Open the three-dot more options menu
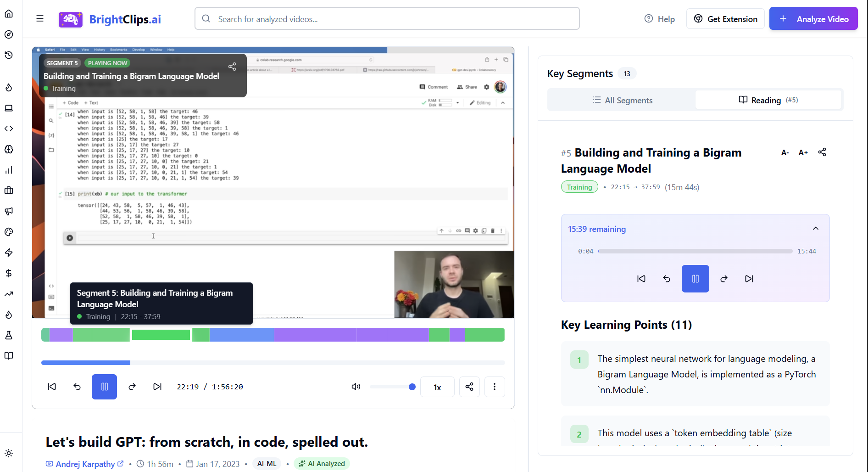This screenshot has width=868, height=472. [495, 387]
